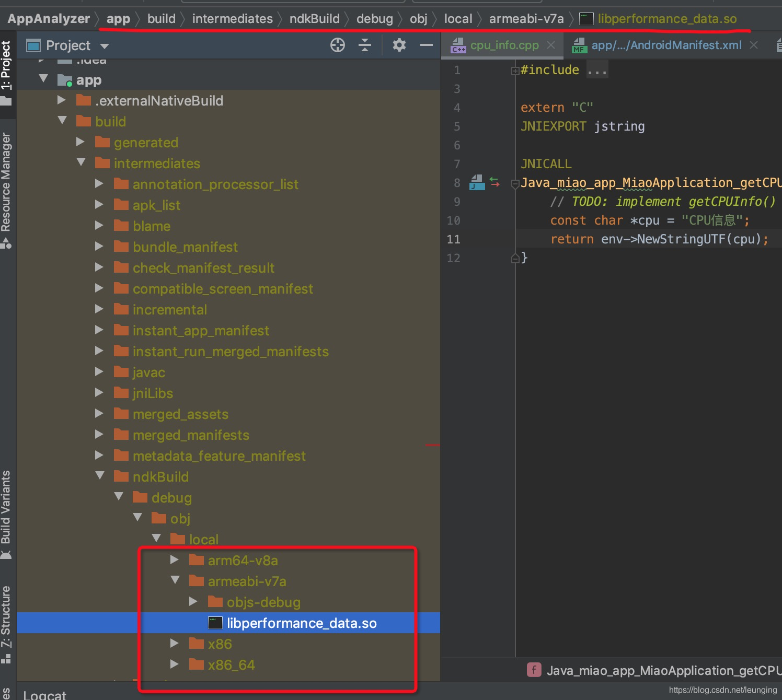Click the Select Opened File target icon
The image size is (782, 700).
338,45
